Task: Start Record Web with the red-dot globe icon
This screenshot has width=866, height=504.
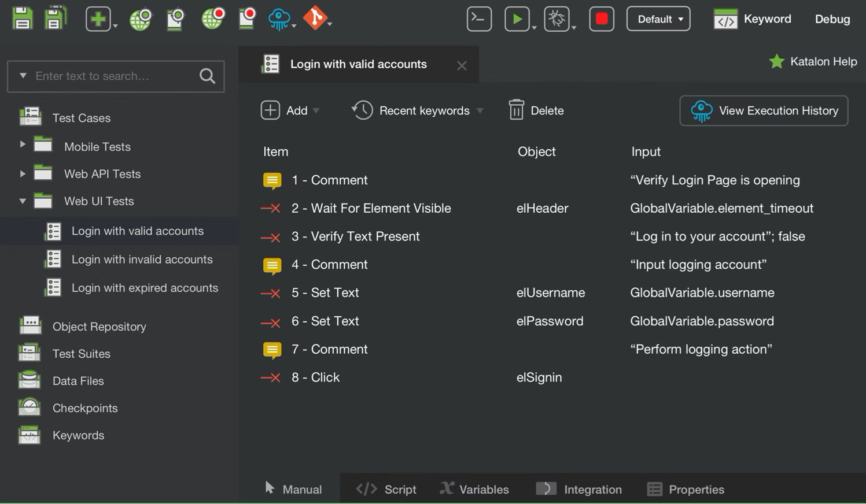Action: tap(212, 18)
